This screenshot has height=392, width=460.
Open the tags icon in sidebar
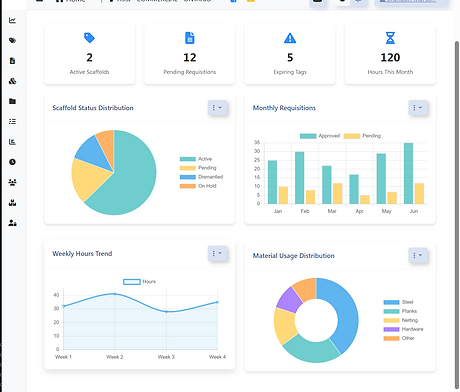tap(12, 41)
